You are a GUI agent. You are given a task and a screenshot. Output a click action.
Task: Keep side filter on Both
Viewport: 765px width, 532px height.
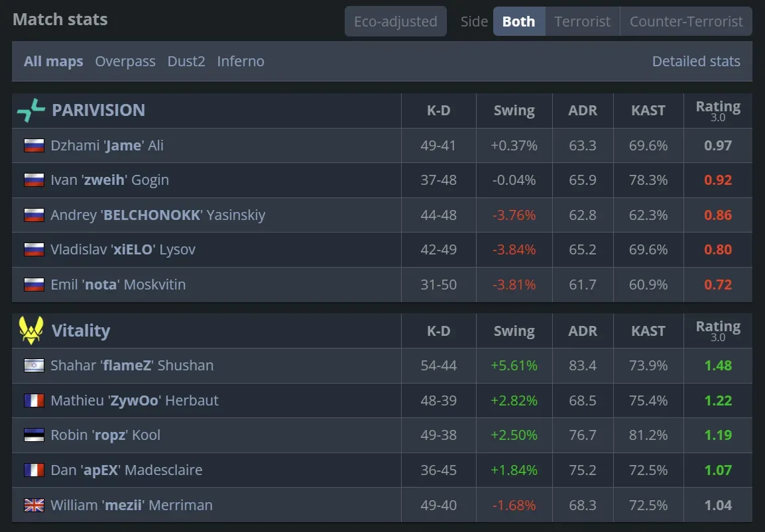click(x=518, y=21)
